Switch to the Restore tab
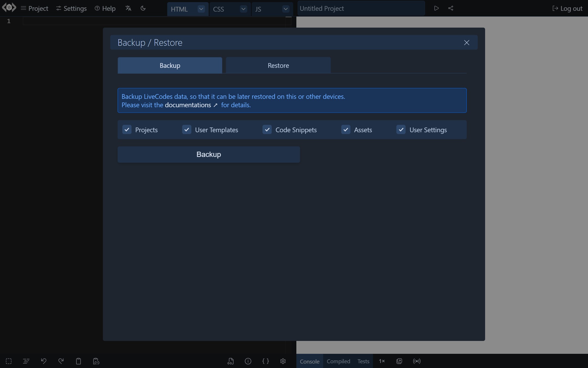The width and height of the screenshot is (588, 368). click(x=278, y=65)
